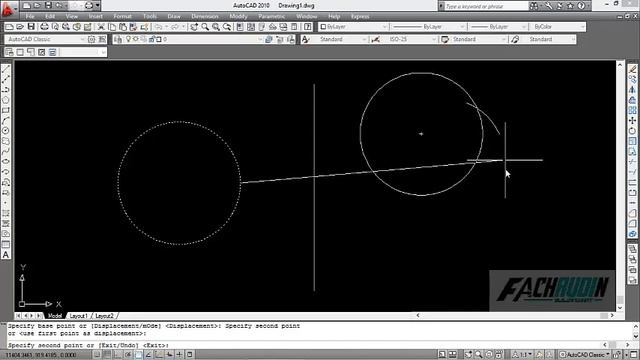
Task: Open Workspace Settings gear icon
Action: [91, 39]
